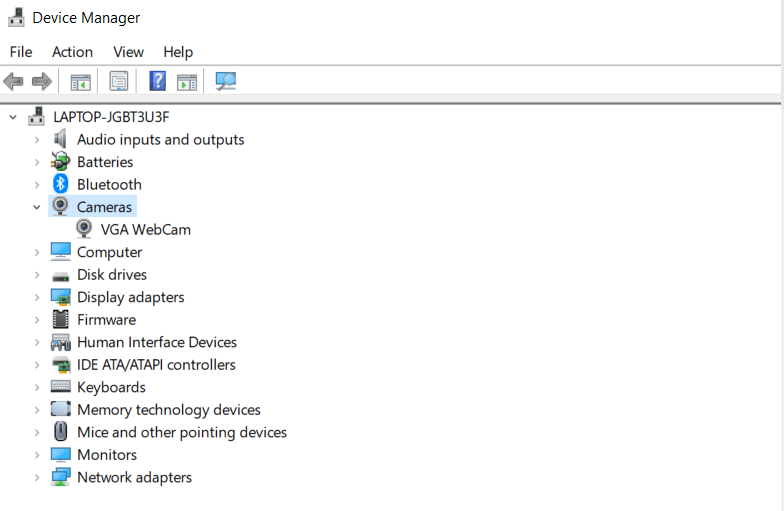Collapse the LAPTOP-JGBT3U3F root node
Viewport: 784px width, 511px height.
pos(13,118)
